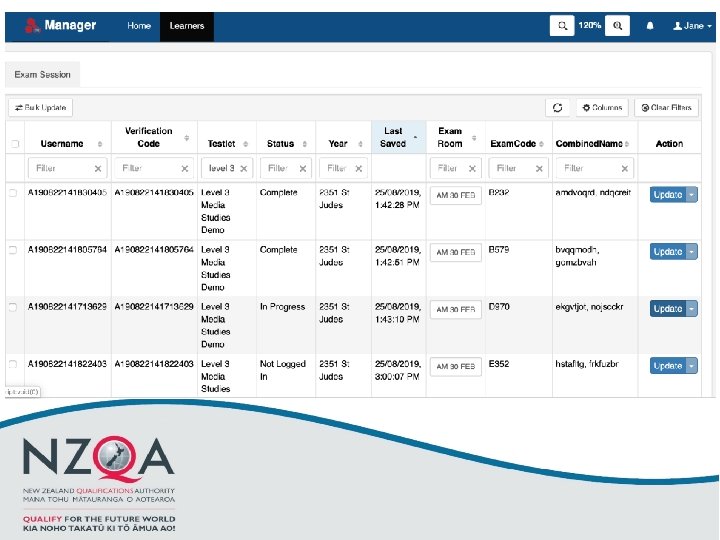The height and width of the screenshot is (540, 720).
Task: Open the Columns chooser
Action: (602, 107)
